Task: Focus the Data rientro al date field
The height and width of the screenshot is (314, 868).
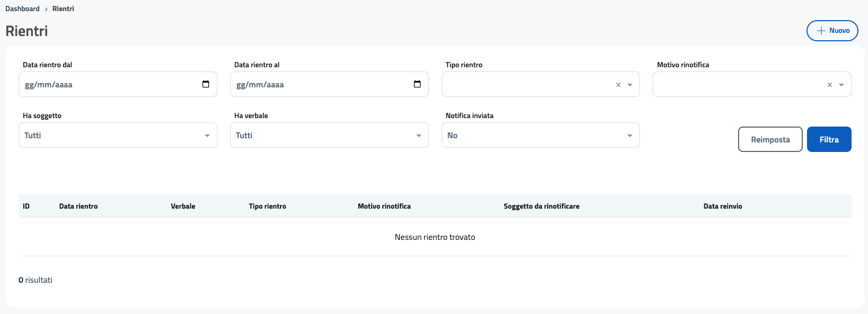Action: coord(318,85)
